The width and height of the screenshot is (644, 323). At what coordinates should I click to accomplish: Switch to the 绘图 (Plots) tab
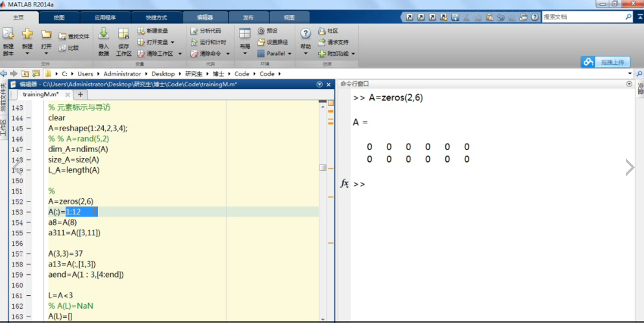[x=59, y=17]
